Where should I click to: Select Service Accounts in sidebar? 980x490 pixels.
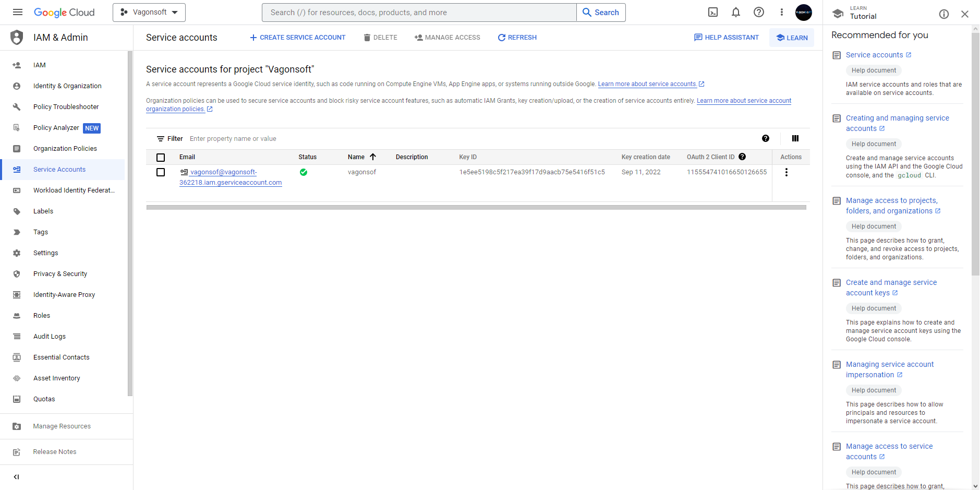[x=63, y=170]
